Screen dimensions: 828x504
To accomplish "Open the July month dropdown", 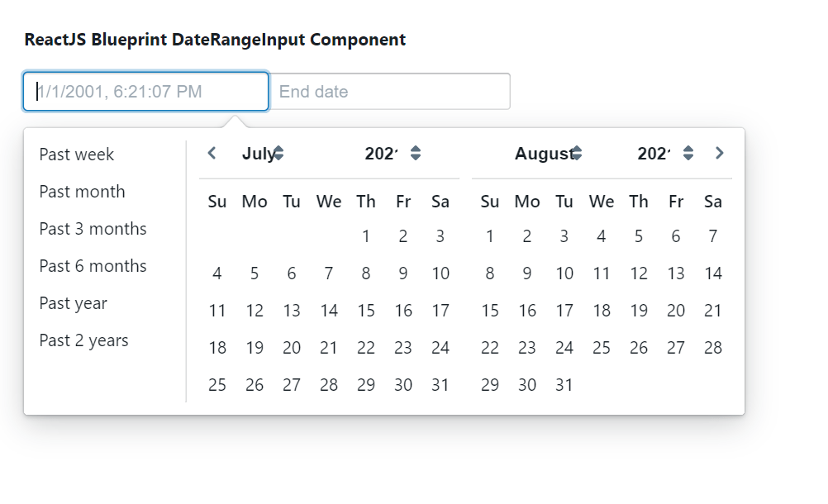I will [x=258, y=153].
